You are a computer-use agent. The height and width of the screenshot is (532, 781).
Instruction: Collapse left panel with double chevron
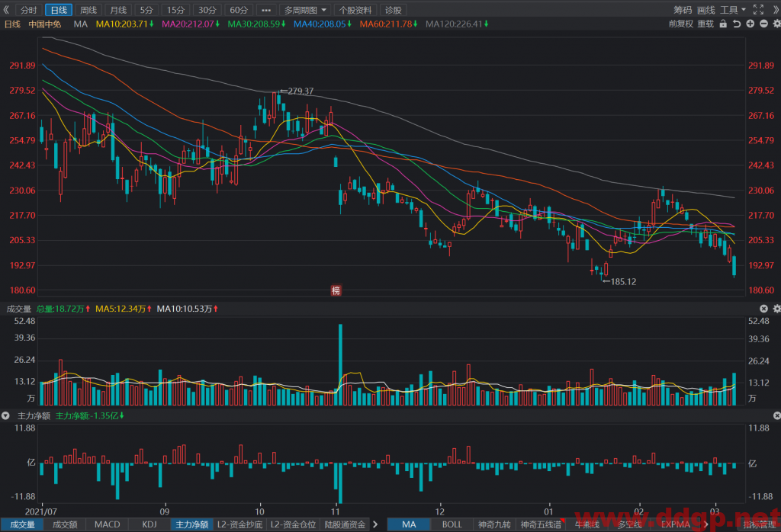point(6,10)
